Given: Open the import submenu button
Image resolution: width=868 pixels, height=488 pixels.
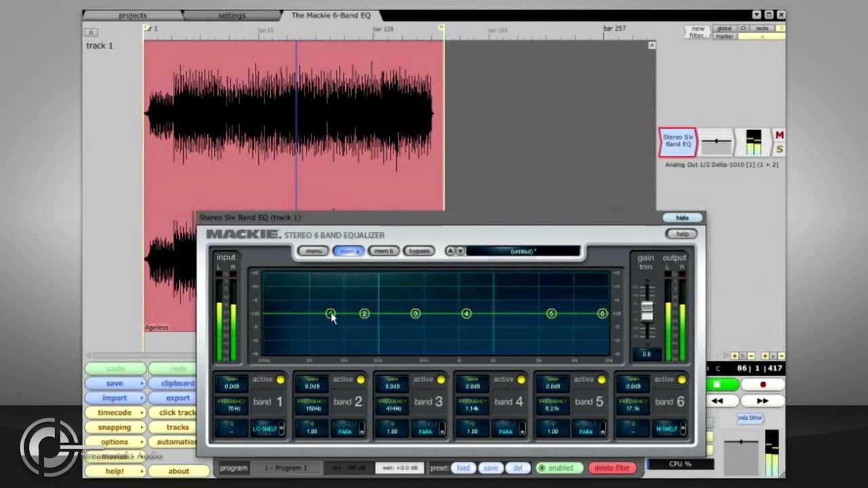Looking at the screenshot, I should point(115,399).
